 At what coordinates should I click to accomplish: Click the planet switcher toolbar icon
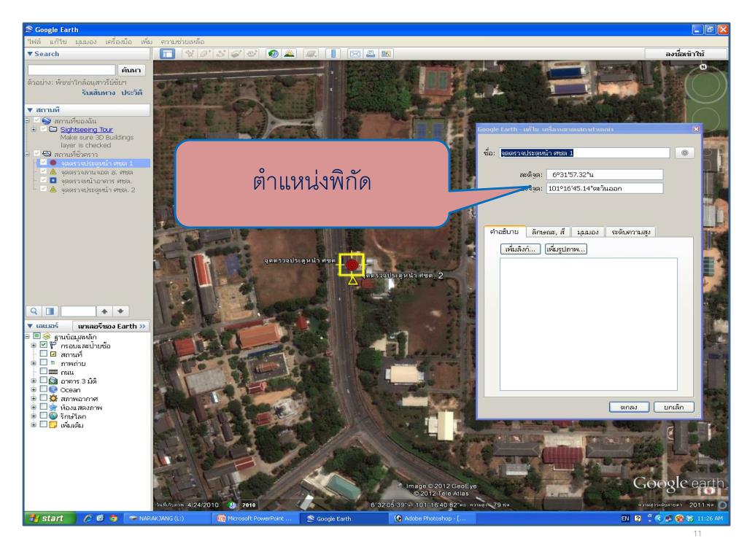pos(311,54)
